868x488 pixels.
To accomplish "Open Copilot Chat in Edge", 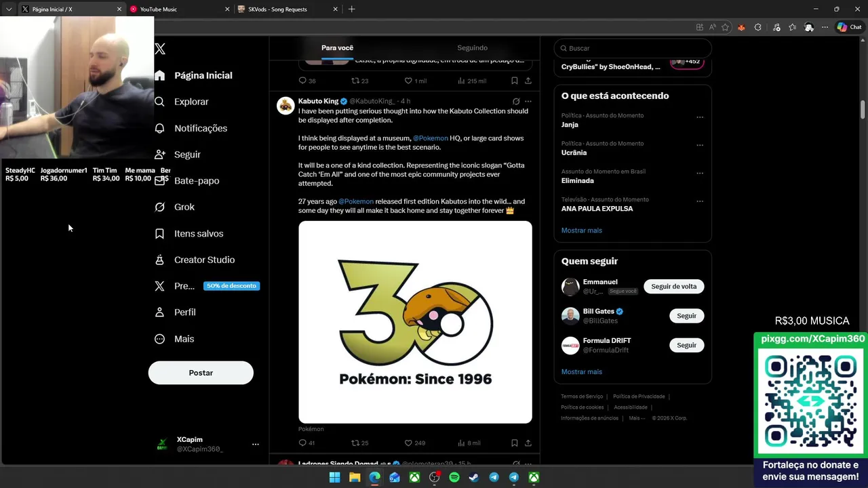I will tap(850, 27).
